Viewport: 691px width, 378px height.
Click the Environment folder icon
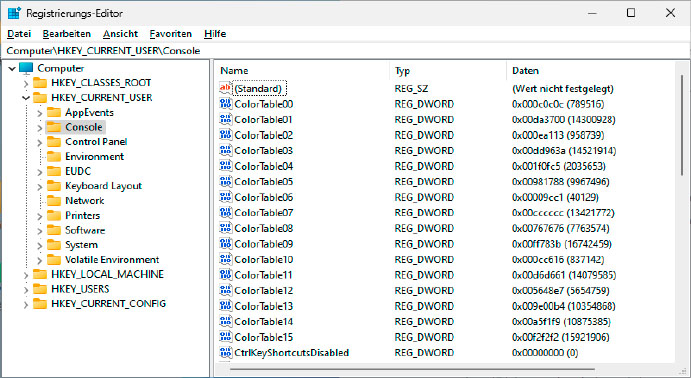pyautogui.click(x=54, y=156)
